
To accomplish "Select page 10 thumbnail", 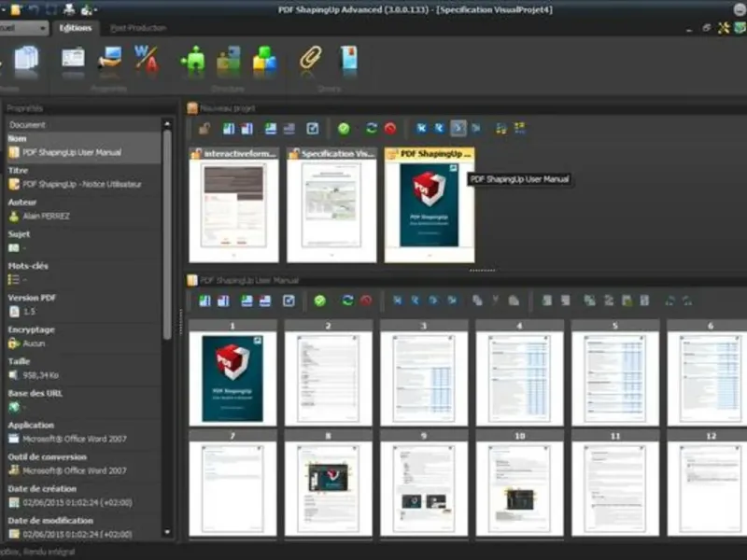I will pyautogui.click(x=519, y=483).
